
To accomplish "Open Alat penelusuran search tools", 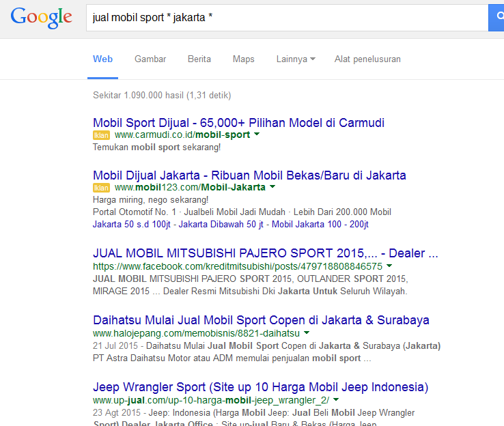I will [367, 59].
